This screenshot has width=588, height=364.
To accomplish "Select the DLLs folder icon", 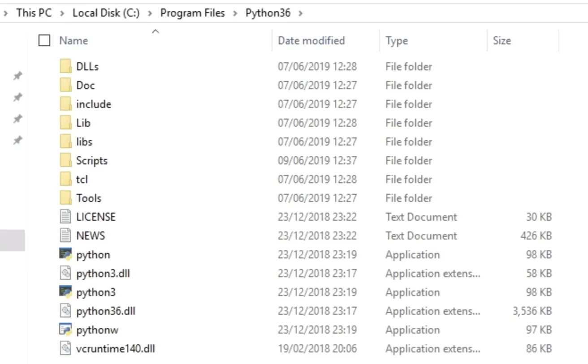I will coord(65,66).
